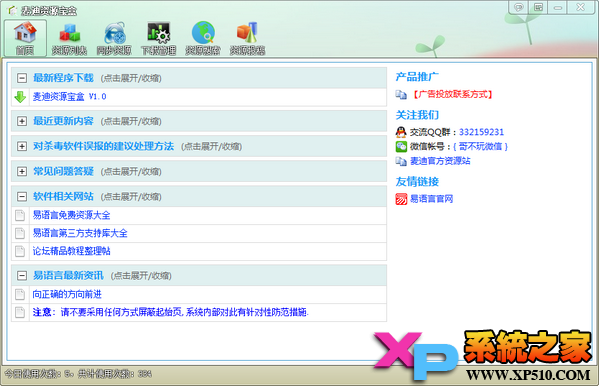
Task: Open 易语言第三方支持库大全 link
Action: 80,233
